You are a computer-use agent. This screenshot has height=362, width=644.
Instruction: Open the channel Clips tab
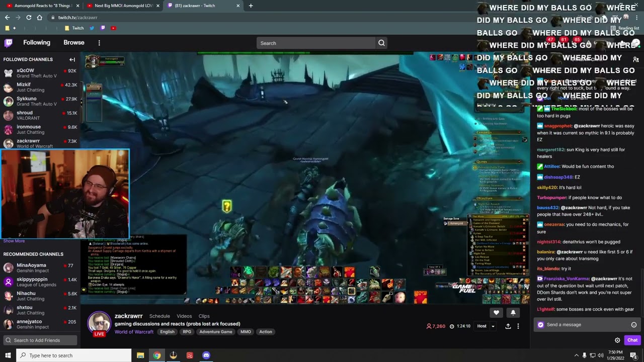(204, 316)
